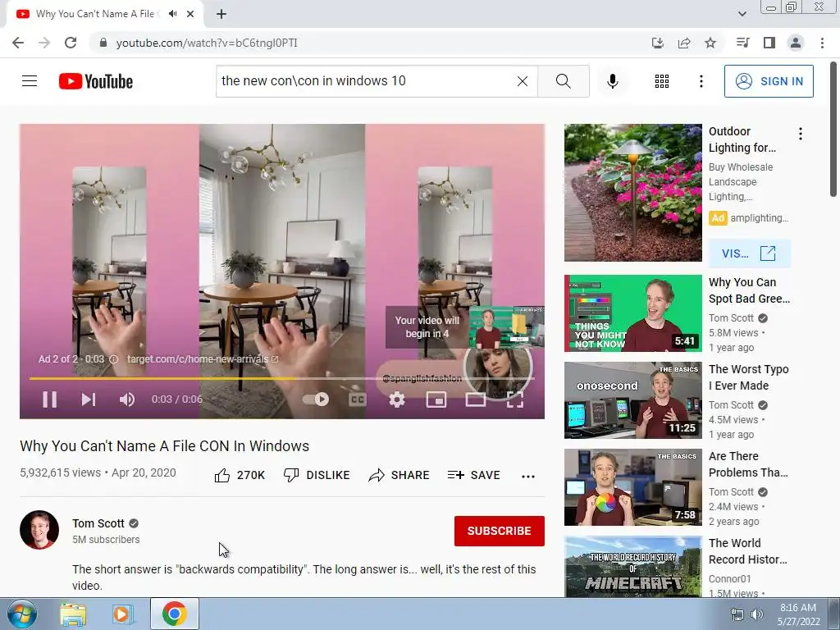Screen dimensions: 840x630
Task: Pause the video ad
Action: [x=50, y=399]
